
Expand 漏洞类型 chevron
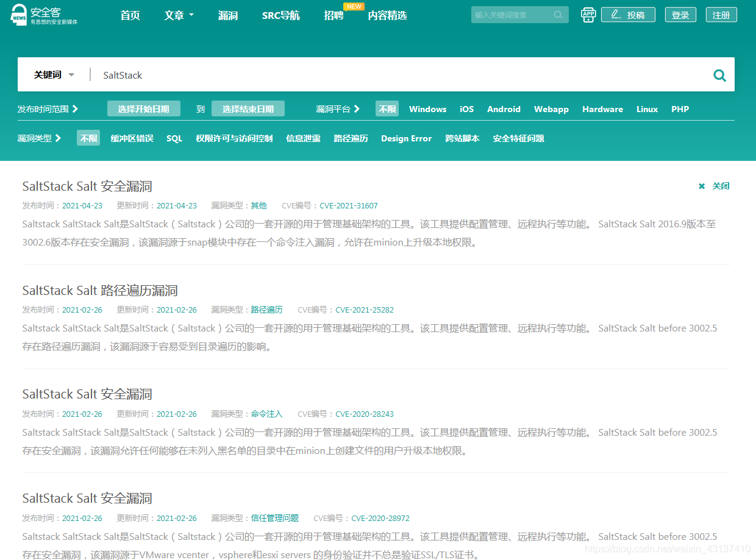tap(58, 138)
